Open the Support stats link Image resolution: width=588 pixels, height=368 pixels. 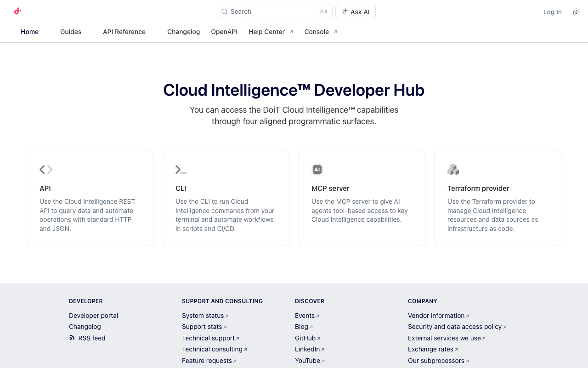pos(202,327)
